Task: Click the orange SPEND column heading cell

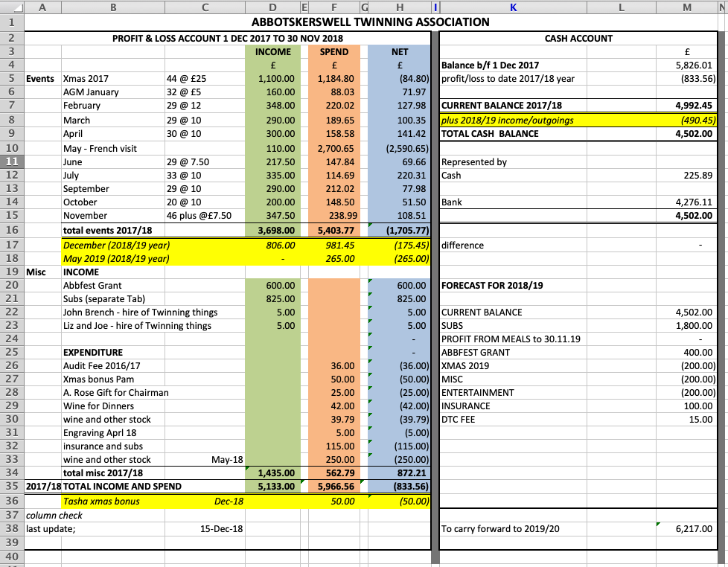Action: pos(333,52)
